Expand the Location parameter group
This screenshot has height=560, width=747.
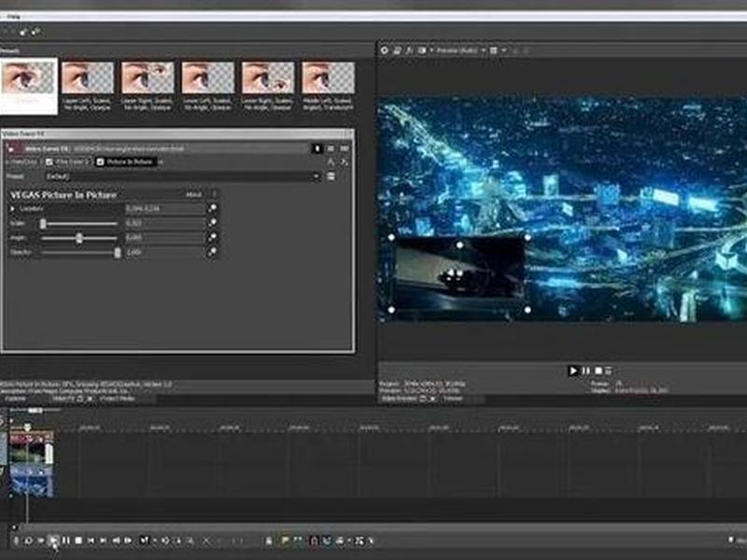12,208
